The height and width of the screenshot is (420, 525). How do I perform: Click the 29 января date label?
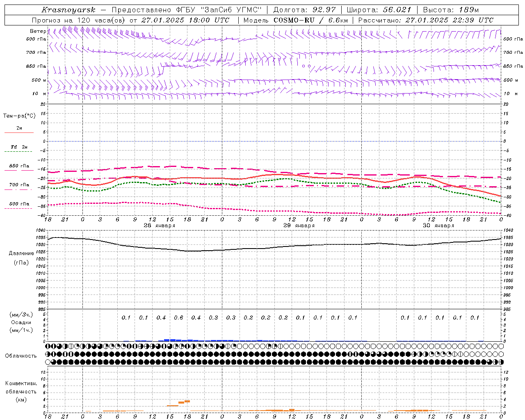[x=299, y=226]
